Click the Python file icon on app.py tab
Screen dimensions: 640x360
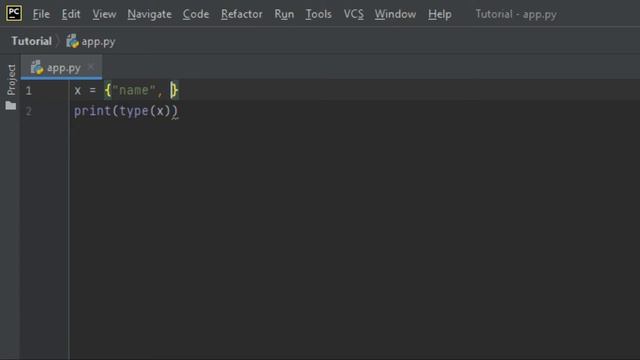[37, 67]
